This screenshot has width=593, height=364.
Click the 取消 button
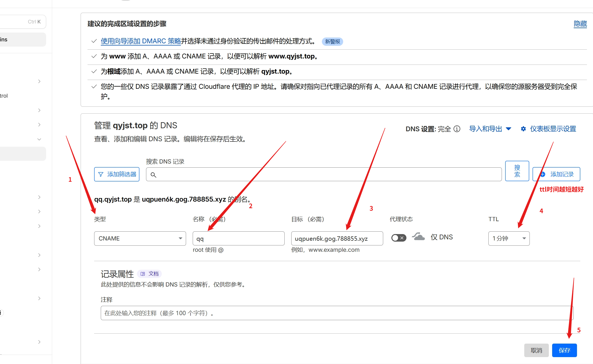tap(536, 350)
